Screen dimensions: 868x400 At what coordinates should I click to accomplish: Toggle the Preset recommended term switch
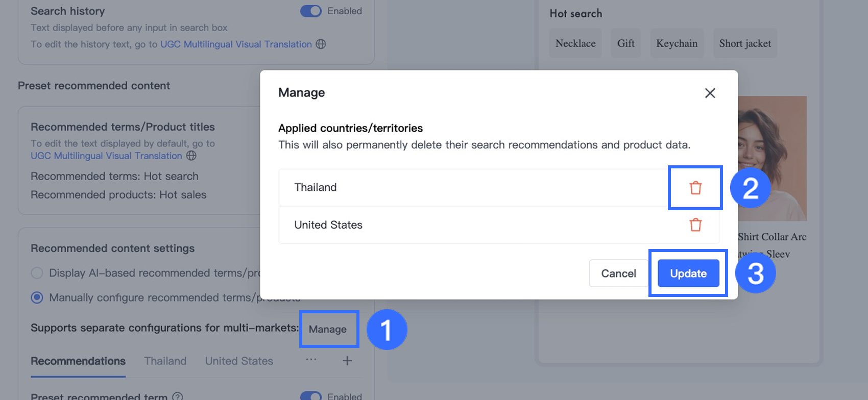pos(310,396)
